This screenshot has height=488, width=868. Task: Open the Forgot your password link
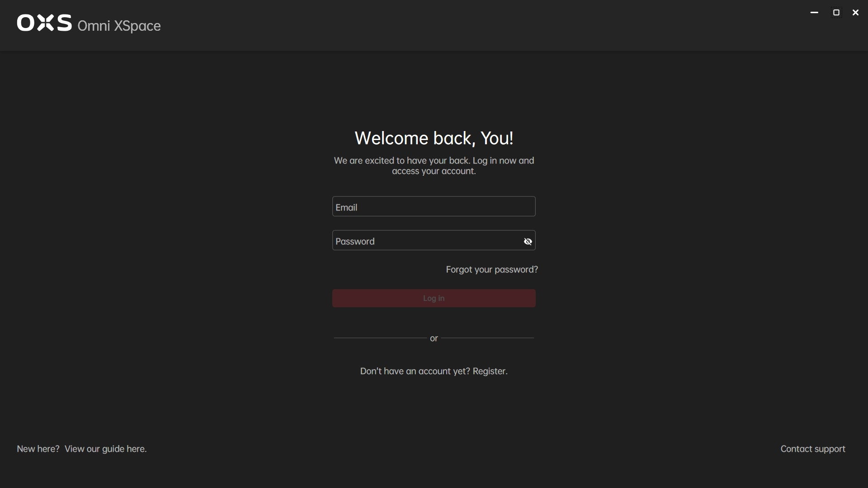point(491,270)
